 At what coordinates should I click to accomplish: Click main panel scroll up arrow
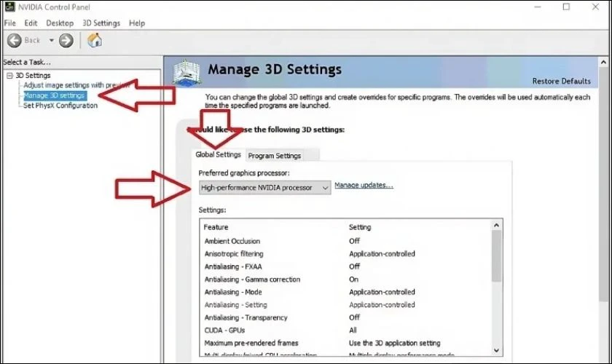click(x=603, y=62)
